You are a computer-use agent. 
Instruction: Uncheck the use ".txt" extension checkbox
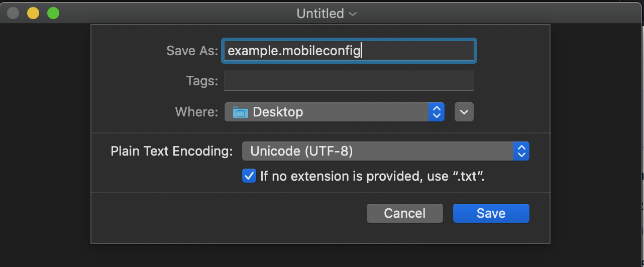249,176
